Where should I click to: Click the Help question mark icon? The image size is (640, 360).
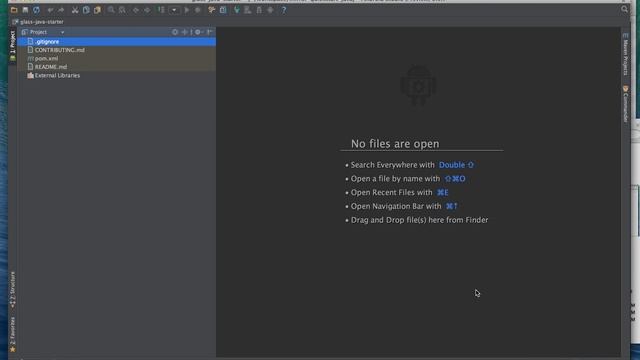[x=284, y=10]
